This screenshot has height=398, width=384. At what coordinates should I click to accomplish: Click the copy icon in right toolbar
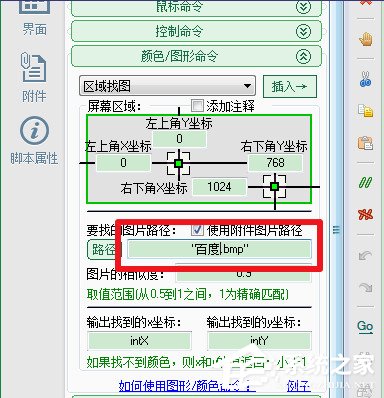click(x=365, y=111)
